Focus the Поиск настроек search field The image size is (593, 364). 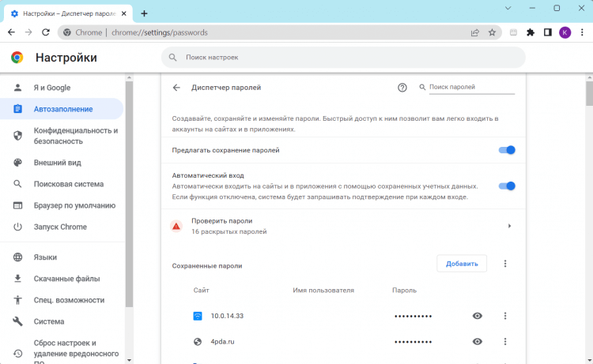coord(343,58)
